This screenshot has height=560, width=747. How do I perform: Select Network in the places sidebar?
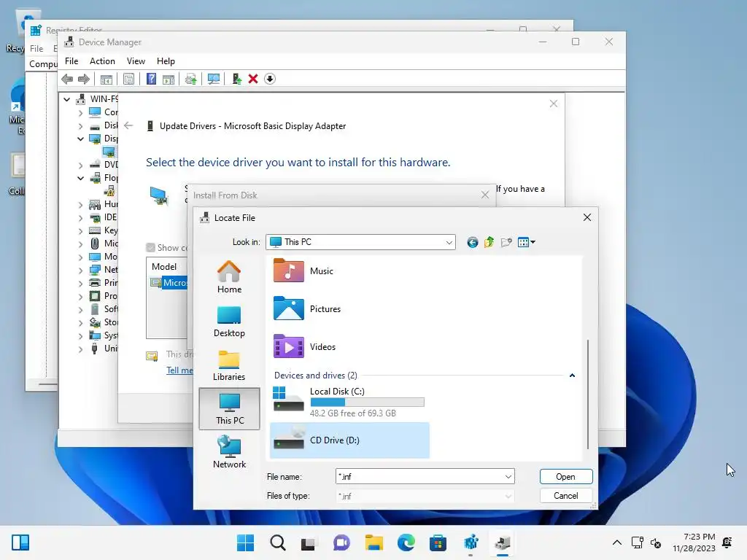[229, 452]
